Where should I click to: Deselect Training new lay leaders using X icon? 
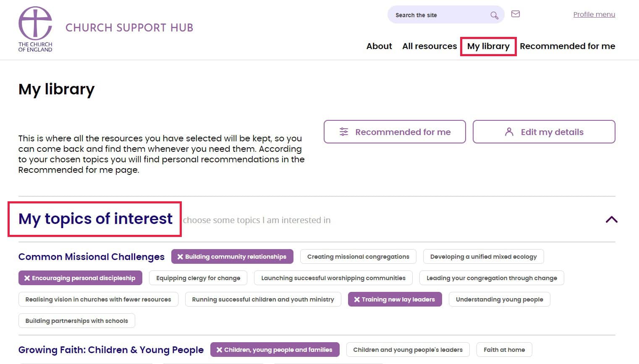(356, 299)
